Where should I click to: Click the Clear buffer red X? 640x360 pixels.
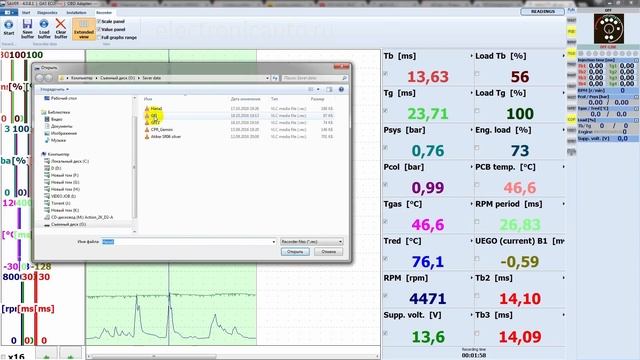point(60,24)
